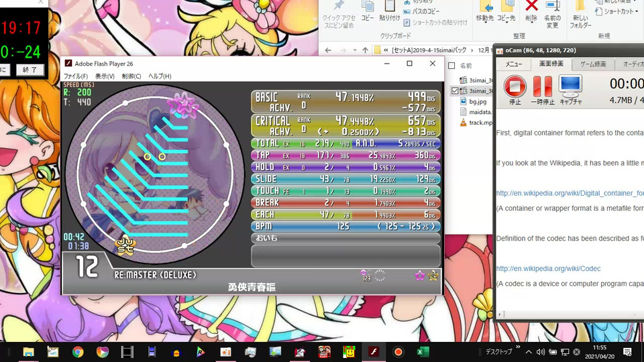Uncheck the selected 3simai file checkbox
This screenshot has width=644, height=362.
point(455,90)
